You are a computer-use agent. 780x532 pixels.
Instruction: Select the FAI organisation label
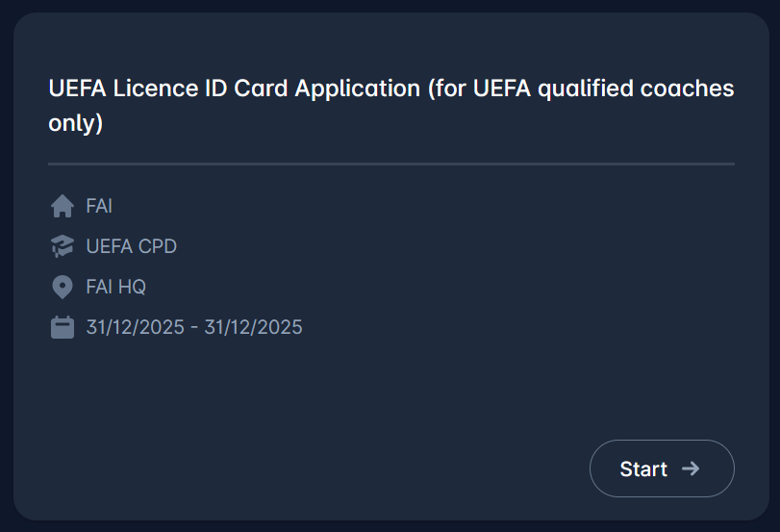[x=99, y=206]
